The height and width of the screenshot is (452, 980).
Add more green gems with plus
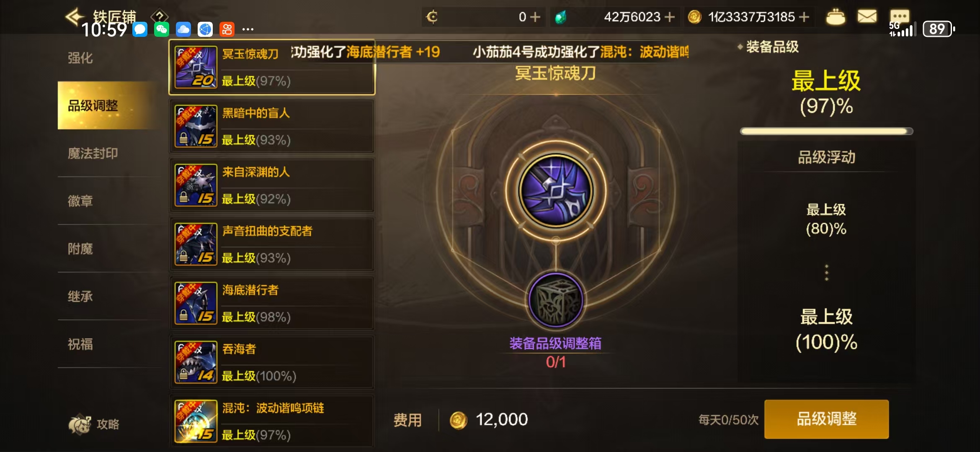pyautogui.click(x=670, y=17)
